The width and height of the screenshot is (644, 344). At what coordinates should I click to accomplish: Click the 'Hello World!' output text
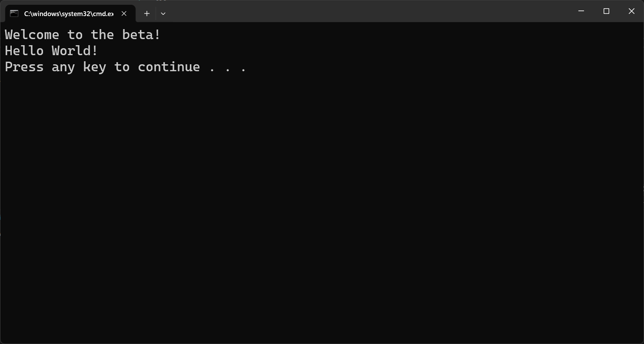click(x=50, y=51)
